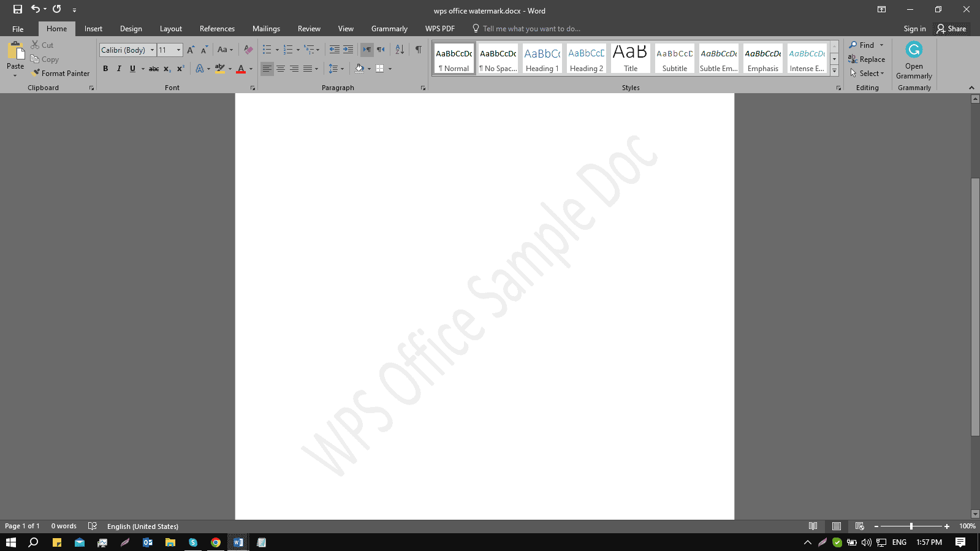Viewport: 980px width, 551px height.
Task: Click the zoom slider handle
Action: click(911, 526)
